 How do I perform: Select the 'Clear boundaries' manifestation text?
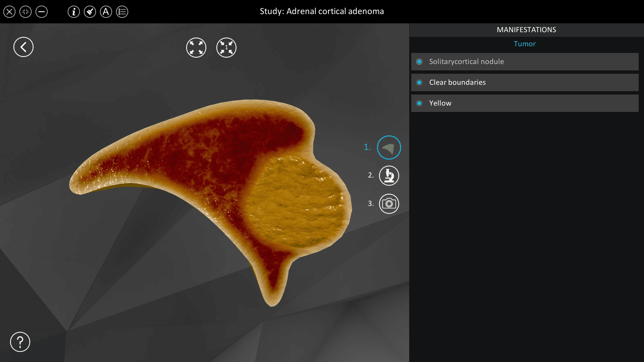[458, 82]
